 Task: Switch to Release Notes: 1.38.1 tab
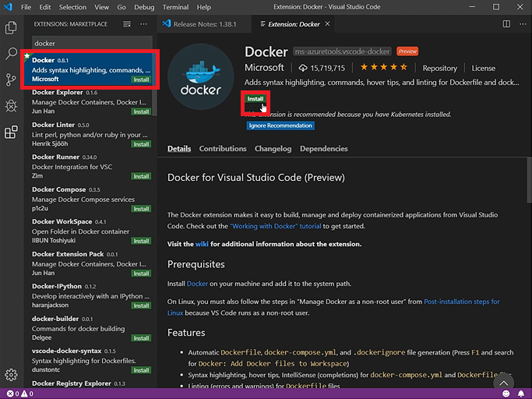pos(204,24)
